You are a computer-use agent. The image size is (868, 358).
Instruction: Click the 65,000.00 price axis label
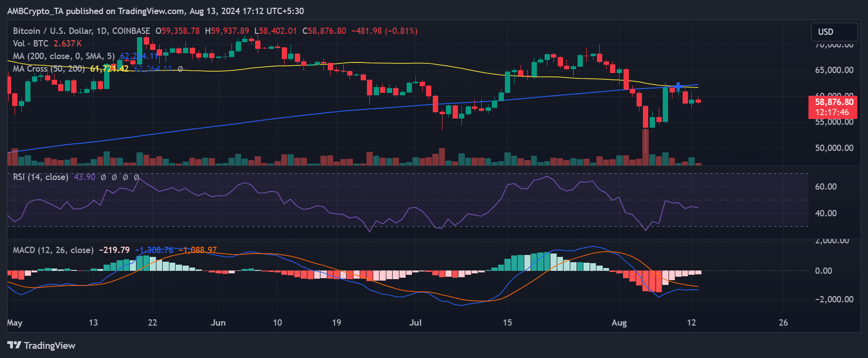[834, 70]
